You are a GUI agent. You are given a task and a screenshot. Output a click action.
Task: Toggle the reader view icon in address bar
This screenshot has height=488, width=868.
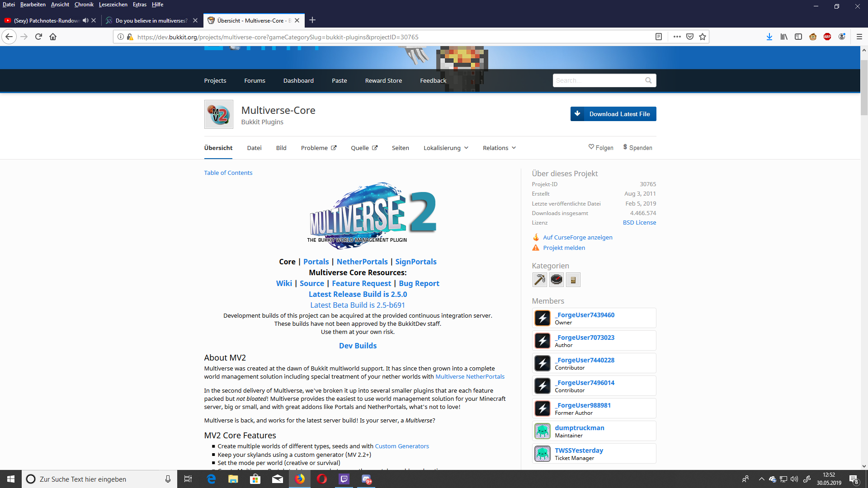point(659,37)
